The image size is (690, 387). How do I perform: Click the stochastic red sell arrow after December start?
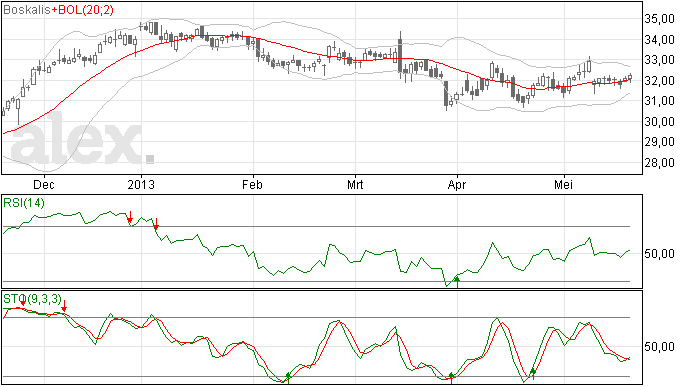[x=64, y=306]
